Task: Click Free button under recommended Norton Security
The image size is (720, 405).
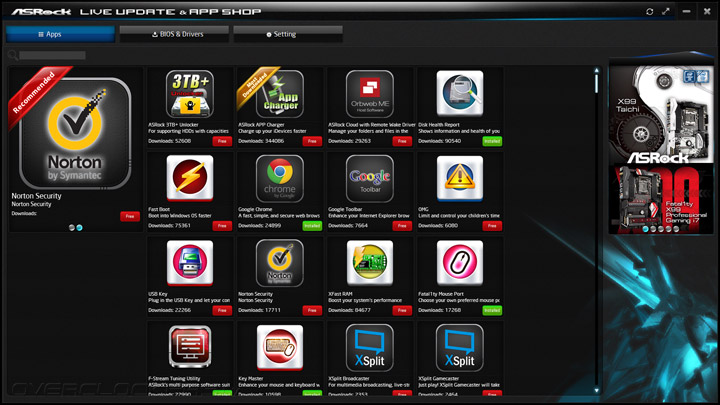Action: (130, 216)
